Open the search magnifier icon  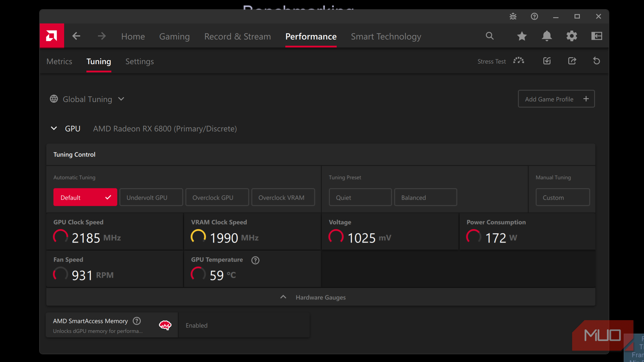(x=490, y=36)
